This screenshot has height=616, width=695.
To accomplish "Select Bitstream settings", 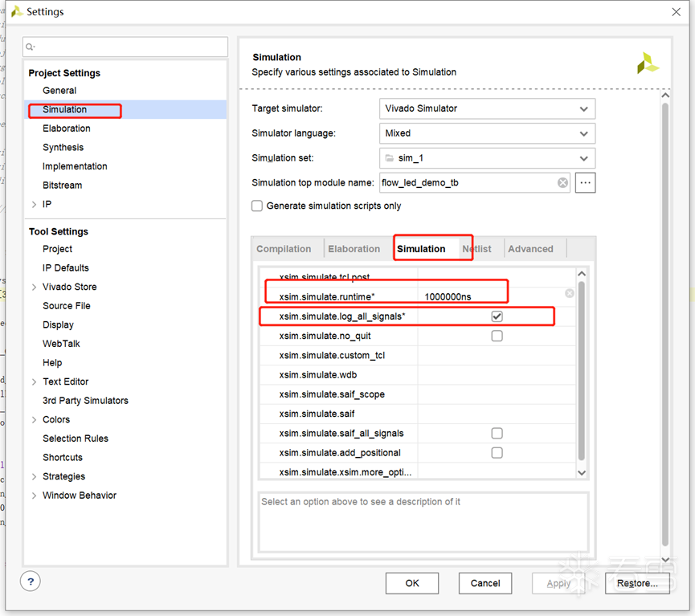I will [62, 186].
